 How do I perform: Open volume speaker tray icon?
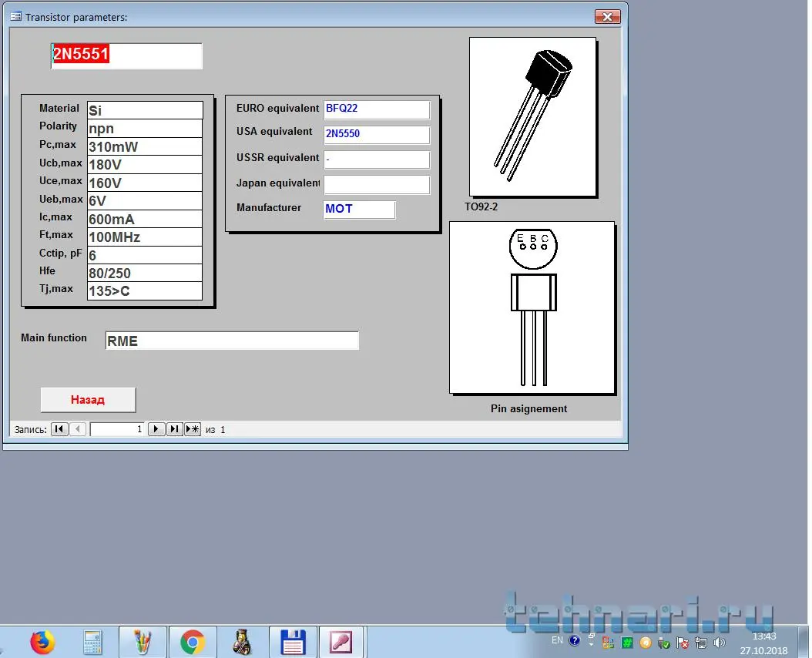[x=720, y=643]
